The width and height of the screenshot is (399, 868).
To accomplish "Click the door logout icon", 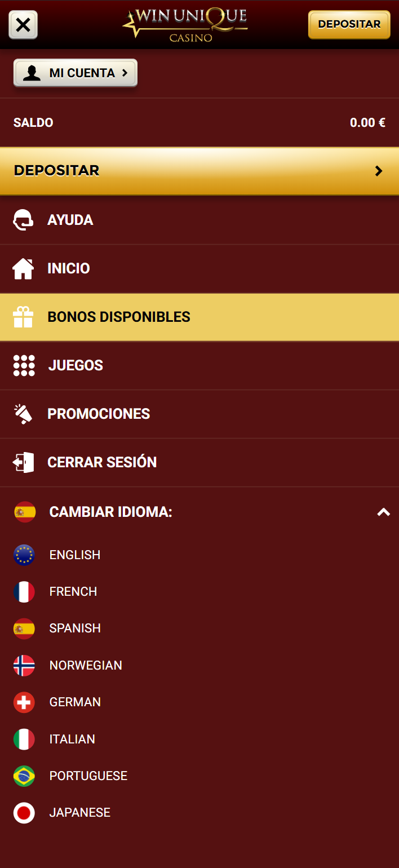I will point(24,463).
